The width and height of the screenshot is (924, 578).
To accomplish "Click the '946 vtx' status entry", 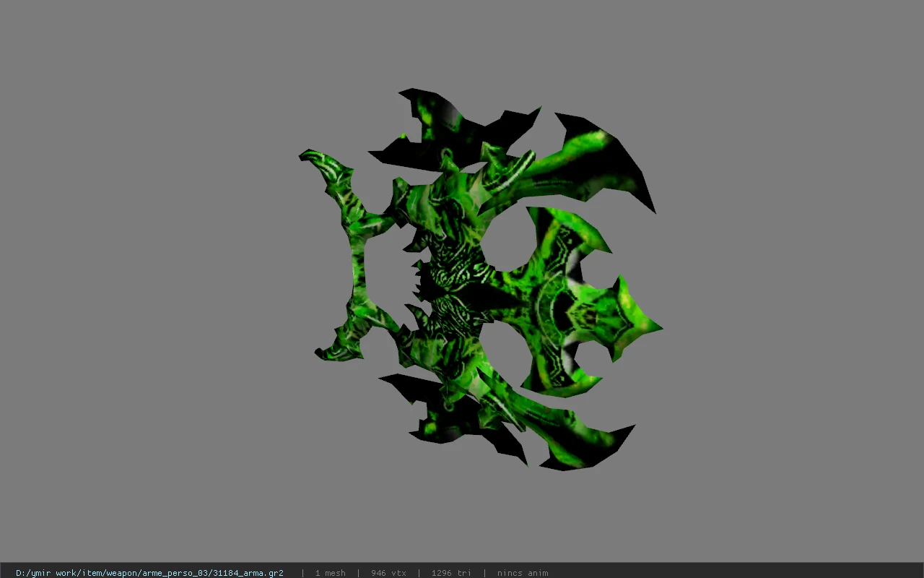I will tap(388, 573).
